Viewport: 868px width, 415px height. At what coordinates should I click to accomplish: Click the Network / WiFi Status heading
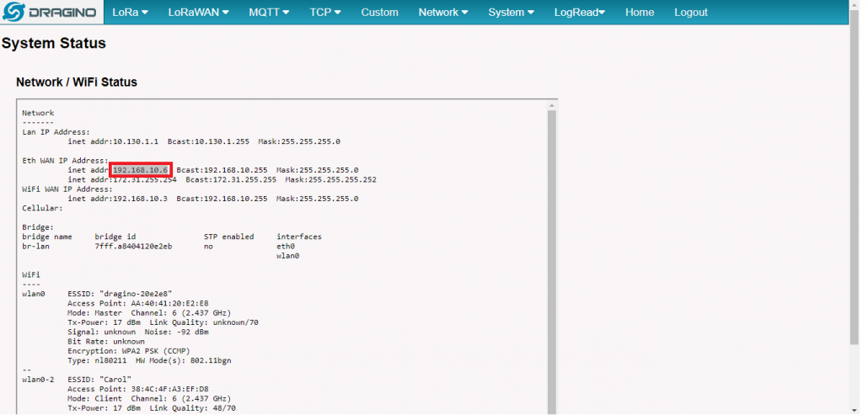[x=77, y=82]
